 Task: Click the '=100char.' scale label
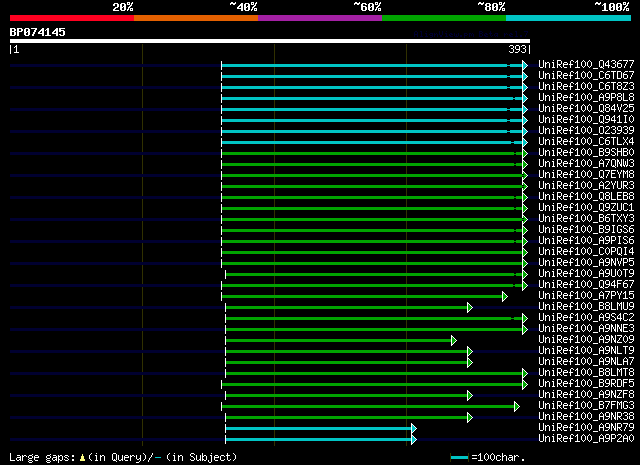498,458
